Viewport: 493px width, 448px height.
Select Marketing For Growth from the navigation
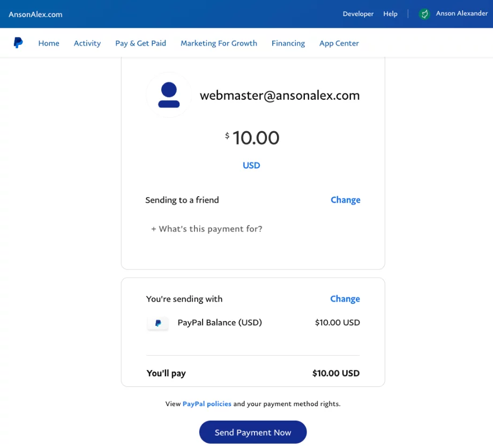219,43
